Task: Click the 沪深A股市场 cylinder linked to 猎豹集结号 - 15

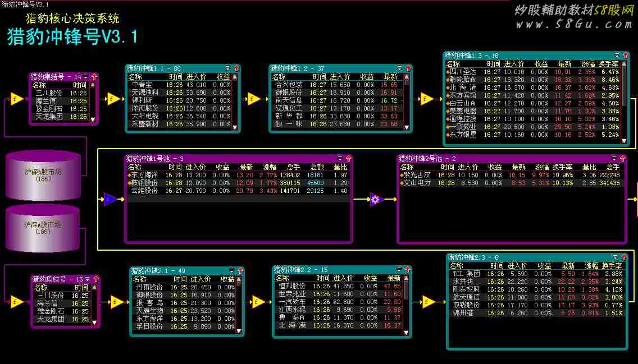Action: pyautogui.click(x=42, y=228)
